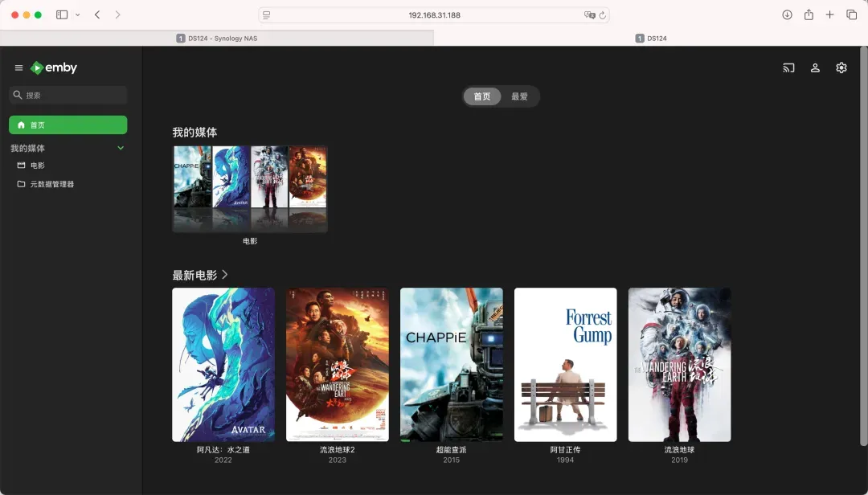The height and width of the screenshot is (495, 868).
Task: Click the page vertical scrollbar
Action: [863, 247]
